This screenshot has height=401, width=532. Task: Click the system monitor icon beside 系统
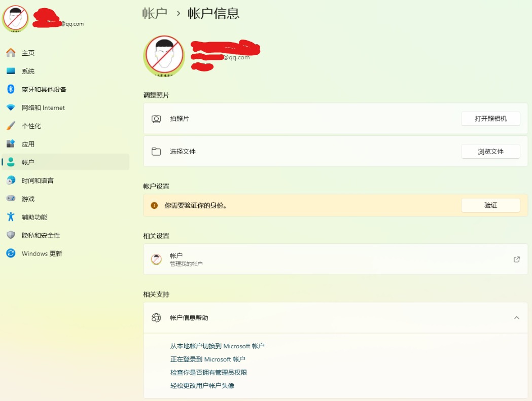(11, 71)
